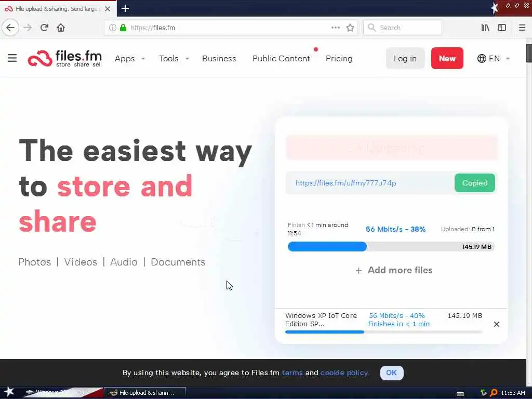Expand the Apps dropdown arrow
This screenshot has height=399, width=532.
click(x=143, y=59)
